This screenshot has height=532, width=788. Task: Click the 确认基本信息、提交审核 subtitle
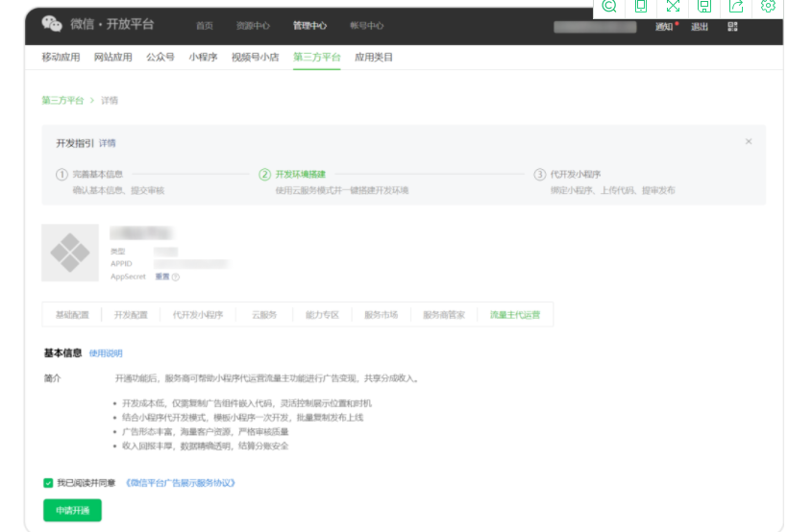118,190
